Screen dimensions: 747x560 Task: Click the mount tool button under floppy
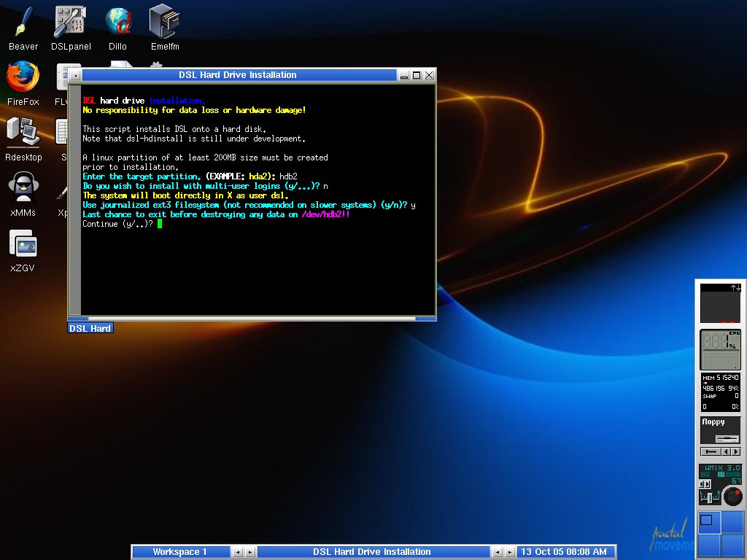tap(711, 451)
